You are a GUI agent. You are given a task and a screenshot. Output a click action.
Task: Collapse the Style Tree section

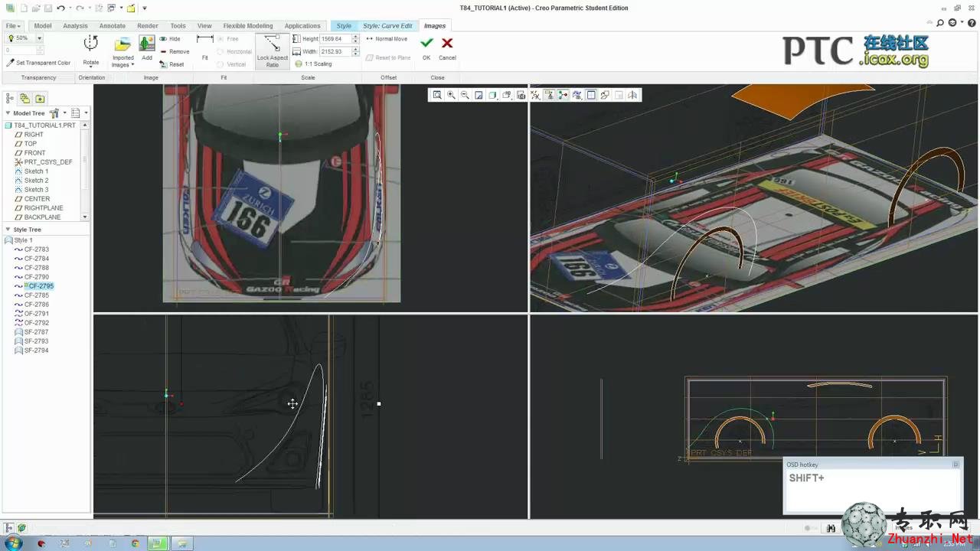tap(8, 230)
